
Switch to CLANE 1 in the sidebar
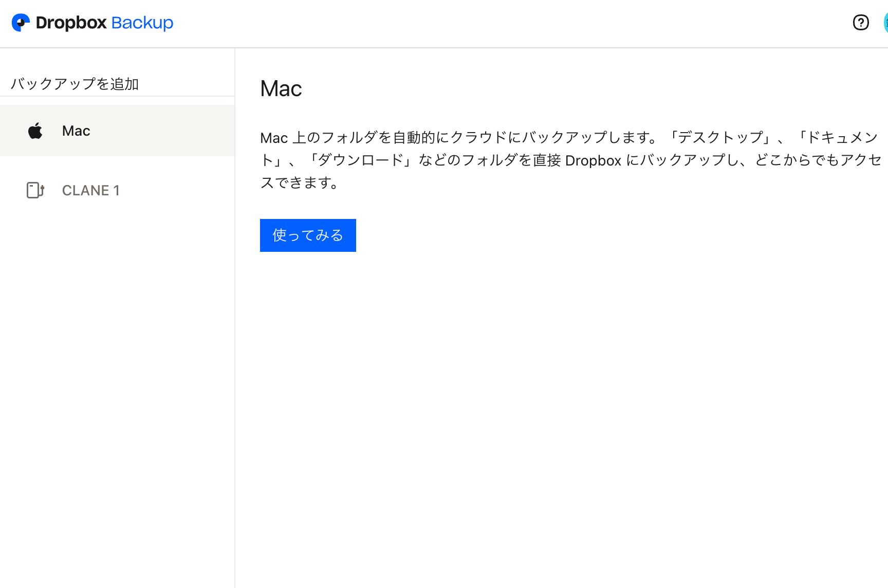(91, 190)
